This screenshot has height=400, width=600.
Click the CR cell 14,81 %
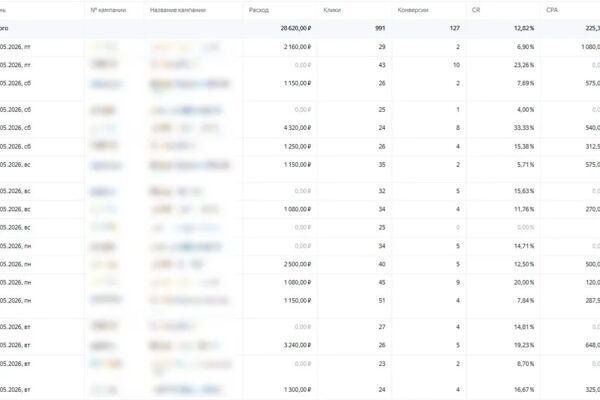click(x=524, y=327)
